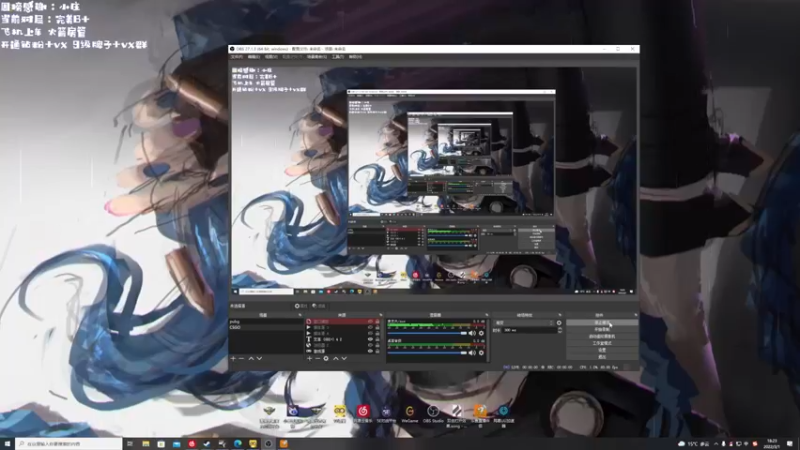
Task: Pop out the Sources (来源) dock
Action: pyautogui.click(x=381, y=315)
